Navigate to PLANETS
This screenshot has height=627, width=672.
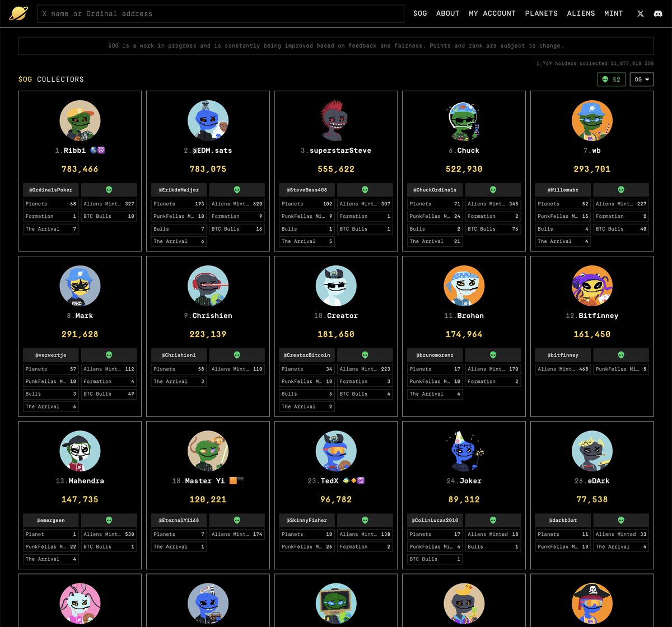coord(542,13)
